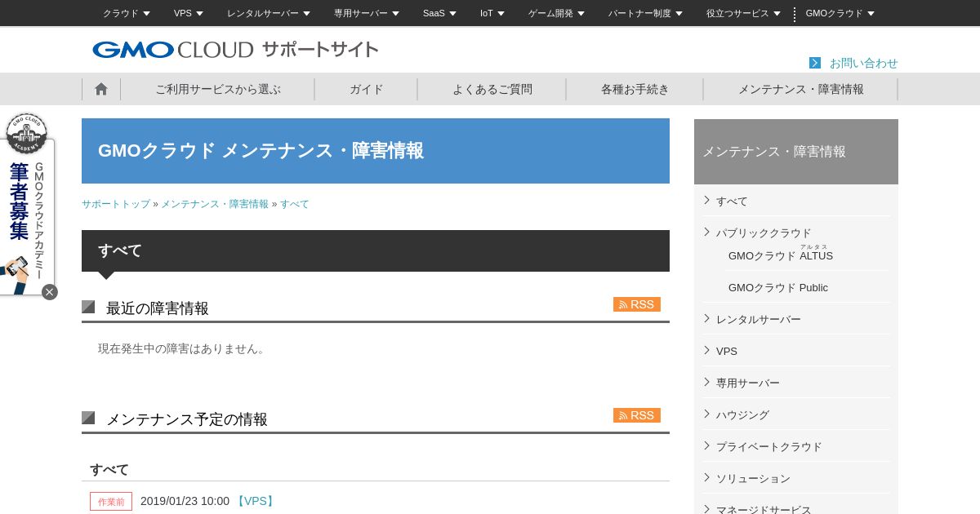The image size is (980, 514).
Task: Follow the サポートトップ breadcrumb link
Action: [116, 204]
